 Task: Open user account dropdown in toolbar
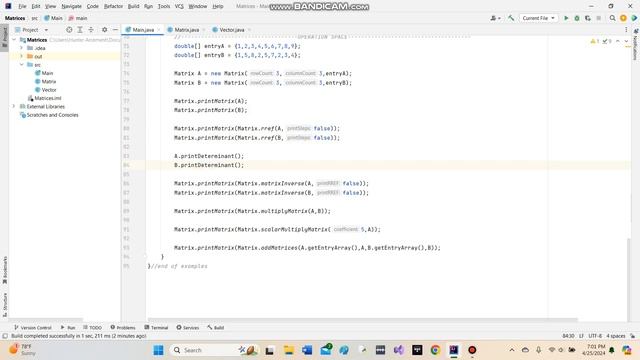[x=495, y=18]
